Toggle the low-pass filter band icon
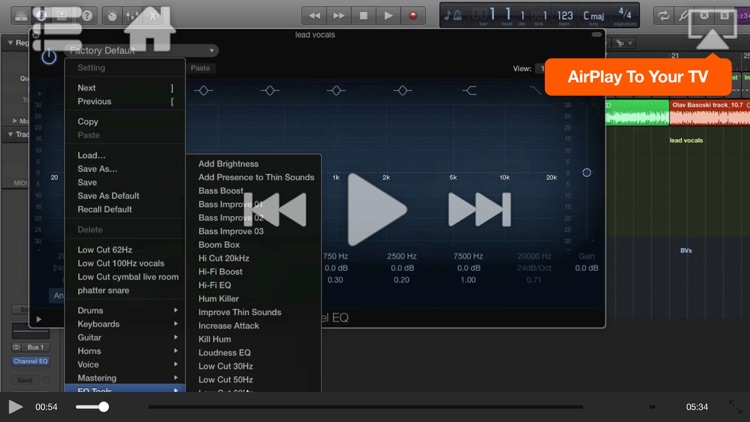750x422 pixels. [x=535, y=90]
